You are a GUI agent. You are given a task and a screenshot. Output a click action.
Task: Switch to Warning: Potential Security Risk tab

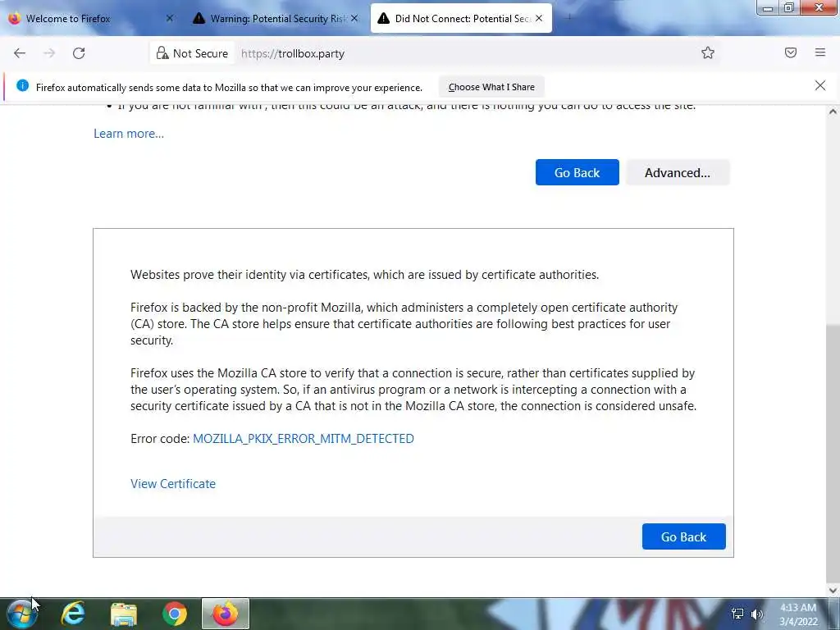274,18
